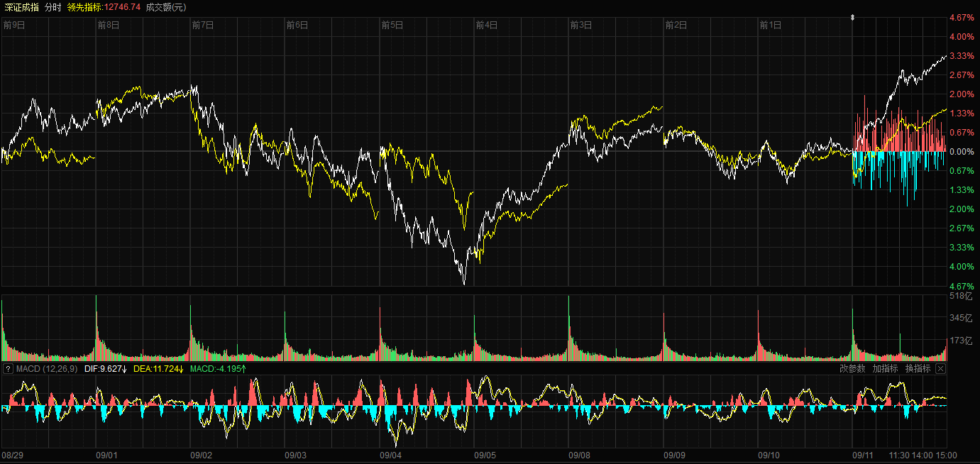Click the 领先指标:12746.74 readout

[104, 6]
